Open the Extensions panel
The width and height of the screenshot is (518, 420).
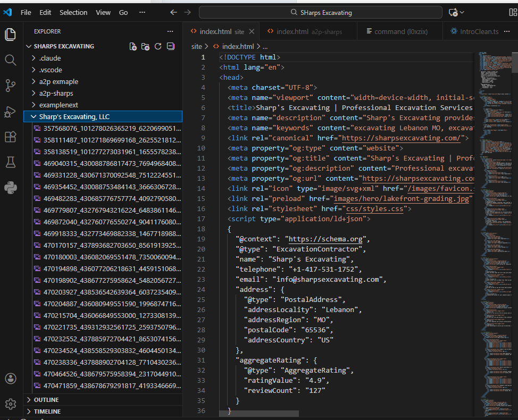pyautogui.click(x=11, y=137)
